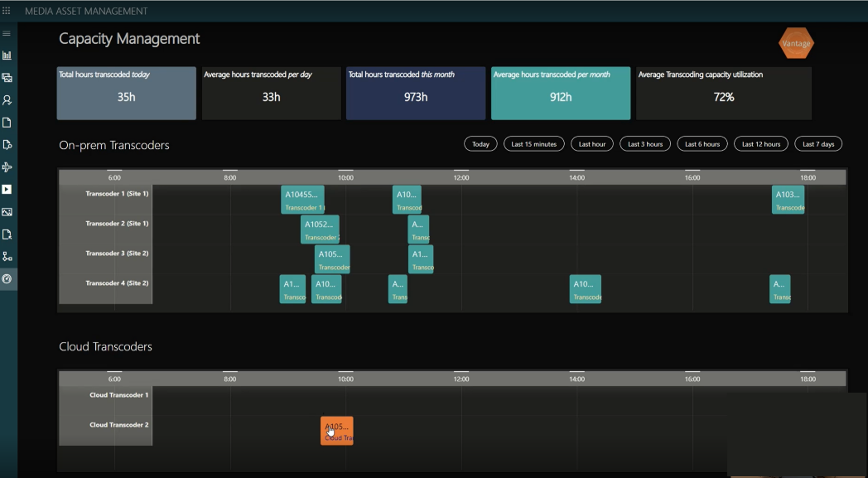Open the blank document sidebar icon

(7, 122)
